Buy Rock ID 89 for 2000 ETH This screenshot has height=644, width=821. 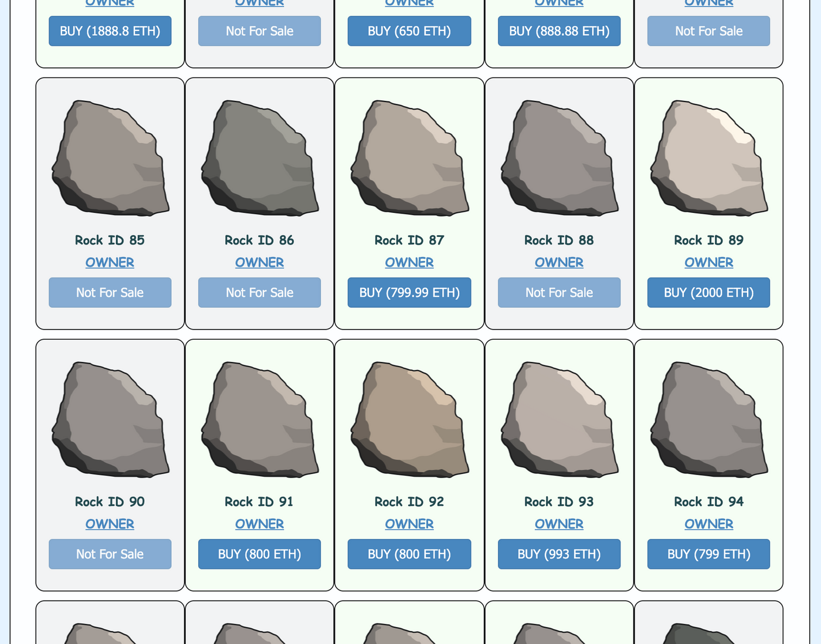[708, 293]
